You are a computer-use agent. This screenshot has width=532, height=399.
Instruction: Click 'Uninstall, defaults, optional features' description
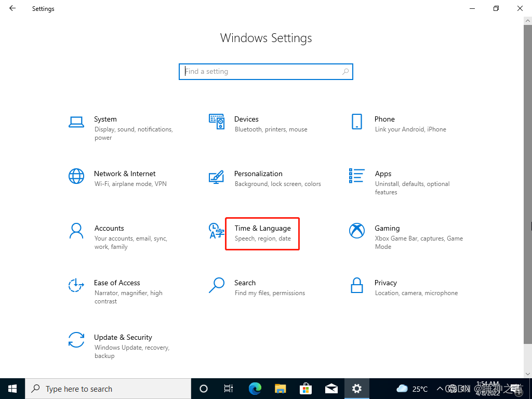[x=412, y=188]
